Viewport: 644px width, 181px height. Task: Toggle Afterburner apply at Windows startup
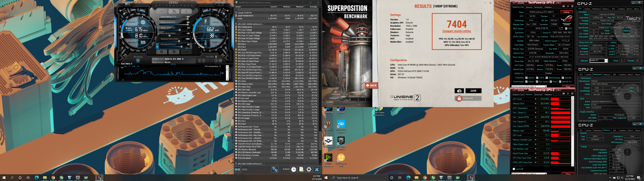point(138,61)
